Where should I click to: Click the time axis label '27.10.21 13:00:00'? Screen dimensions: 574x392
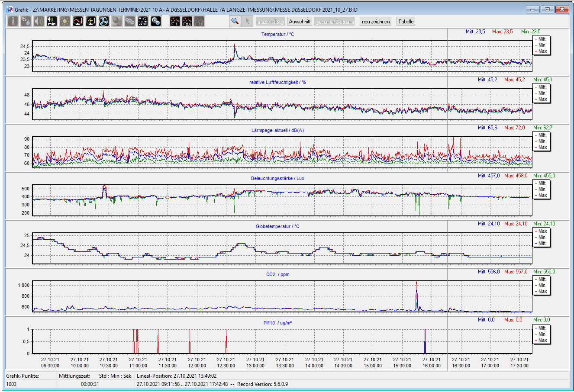[x=255, y=363]
